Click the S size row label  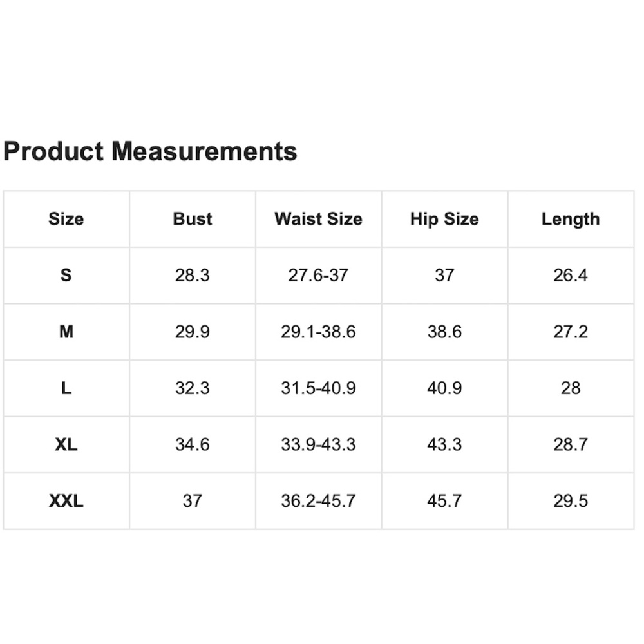[x=66, y=275]
